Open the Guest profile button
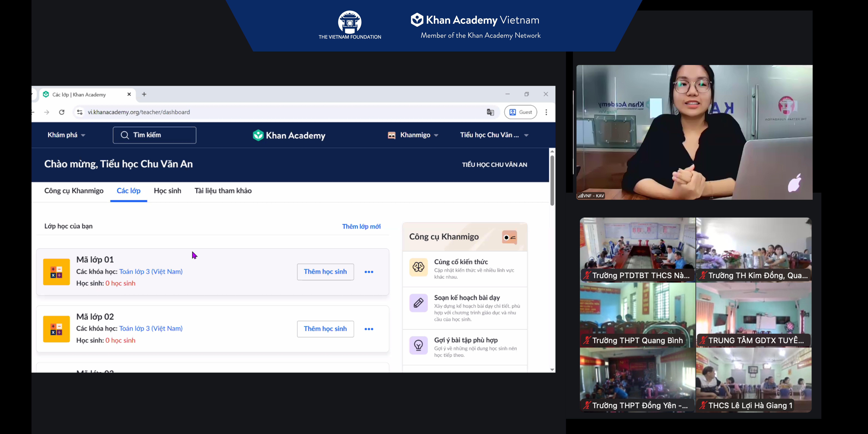 point(521,112)
